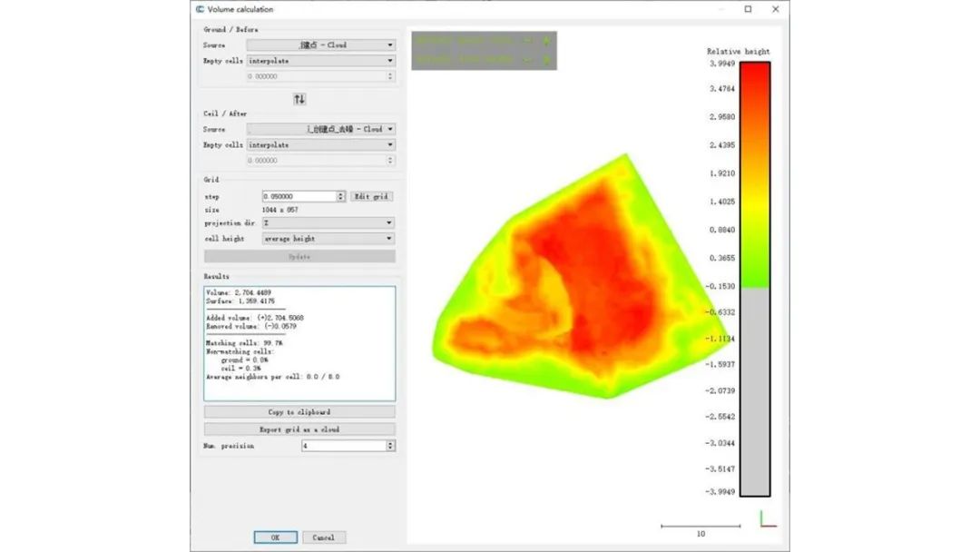
Task: Click the XYZ axis orientation icon
Action: 768,519
